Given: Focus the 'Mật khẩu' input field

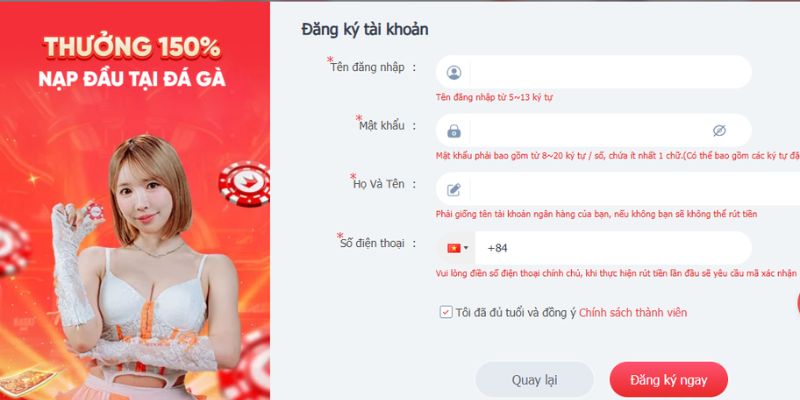Looking at the screenshot, I should coord(593,131).
